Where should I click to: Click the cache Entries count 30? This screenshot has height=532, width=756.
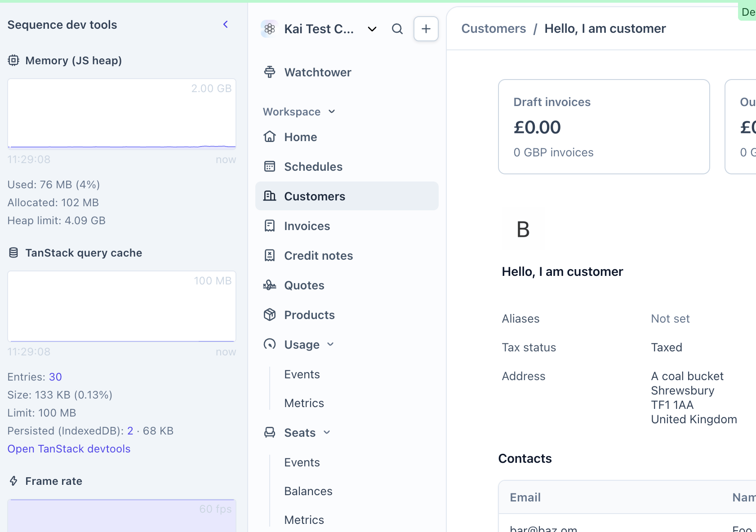point(55,377)
